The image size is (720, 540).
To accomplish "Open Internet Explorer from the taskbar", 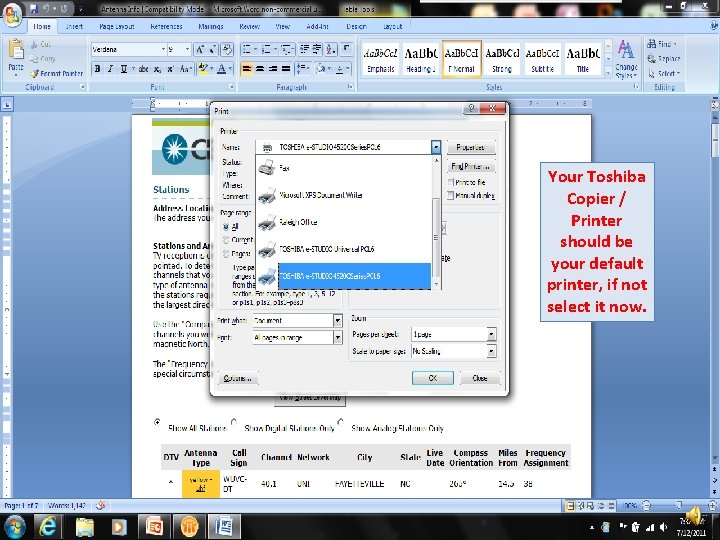I will (x=47, y=526).
